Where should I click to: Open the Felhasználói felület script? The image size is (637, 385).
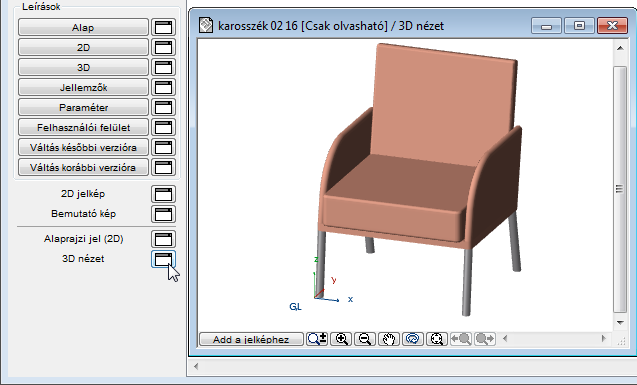point(83,127)
